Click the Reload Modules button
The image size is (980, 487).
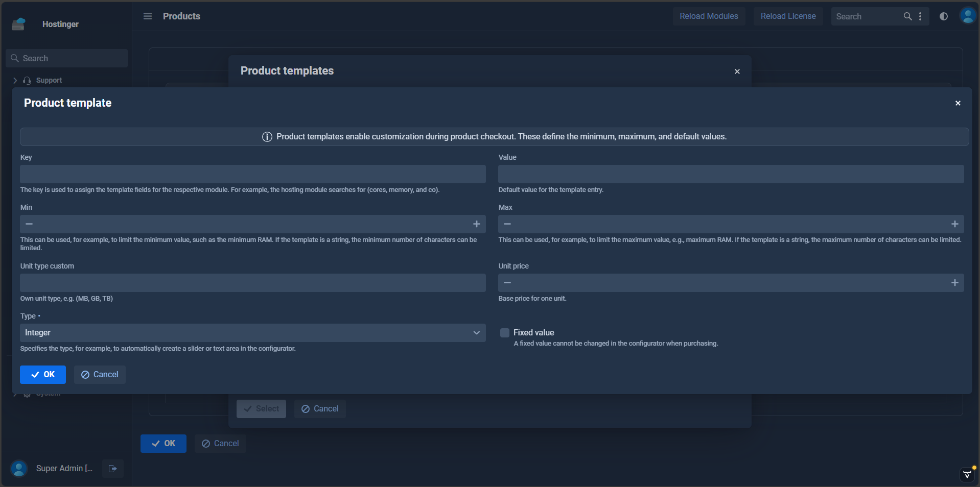pyautogui.click(x=709, y=16)
